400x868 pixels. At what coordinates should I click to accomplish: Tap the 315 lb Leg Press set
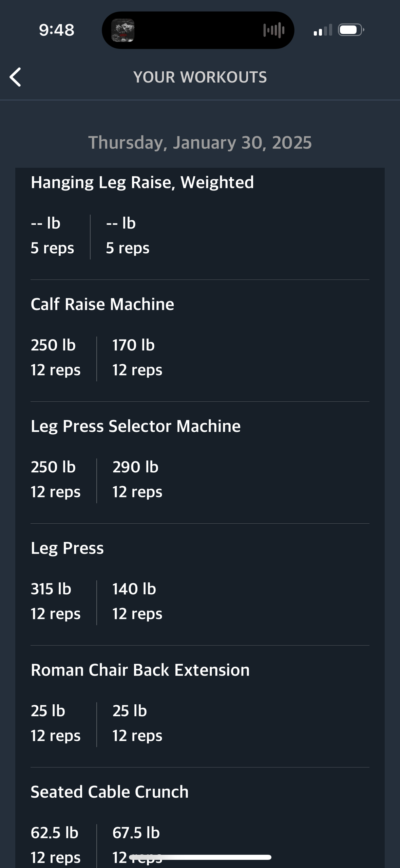click(x=55, y=601)
